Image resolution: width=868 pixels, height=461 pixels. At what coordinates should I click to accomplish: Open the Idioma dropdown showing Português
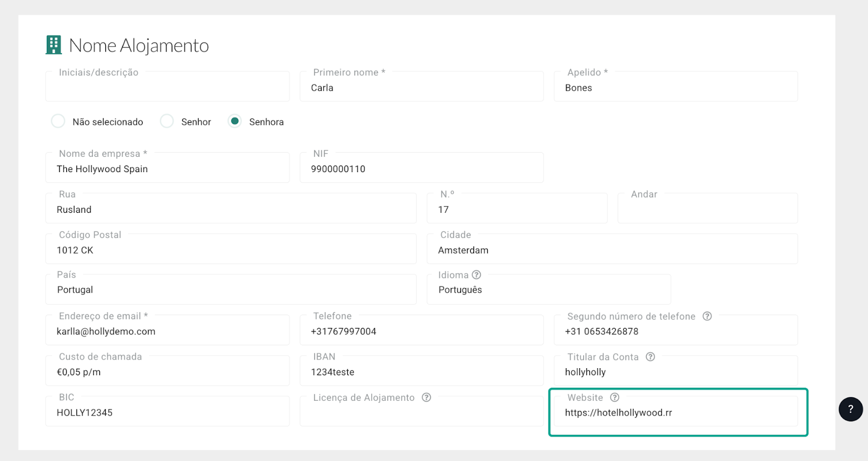pyautogui.click(x=549, y=289)
